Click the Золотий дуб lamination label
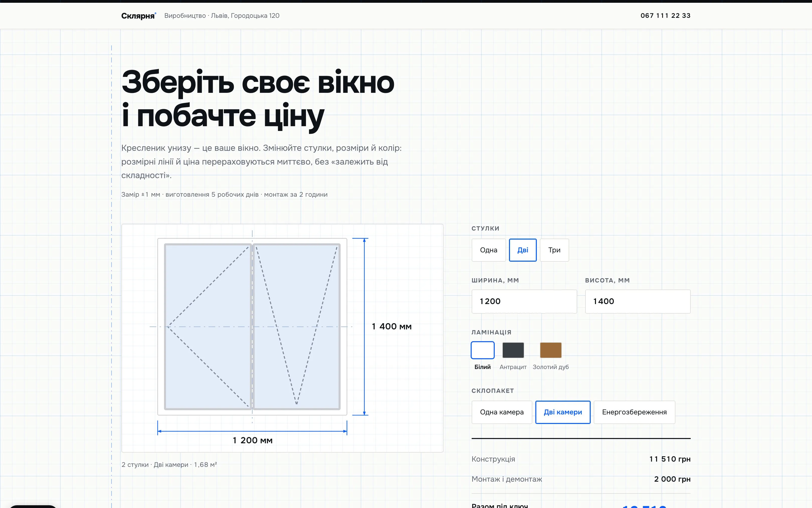This screenshot has height=508, width=812. pos(551,367)
